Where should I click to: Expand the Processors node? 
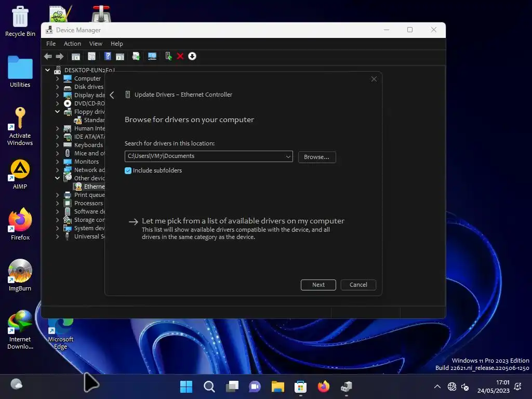point(57,203)
